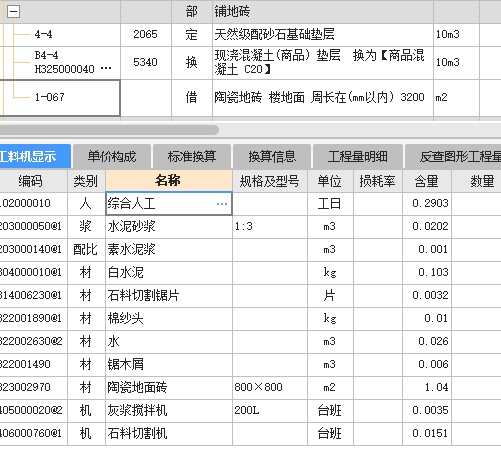Collapse the 铺地砖 tree node
The image size is (501, 466).
[x=13, y=12]
